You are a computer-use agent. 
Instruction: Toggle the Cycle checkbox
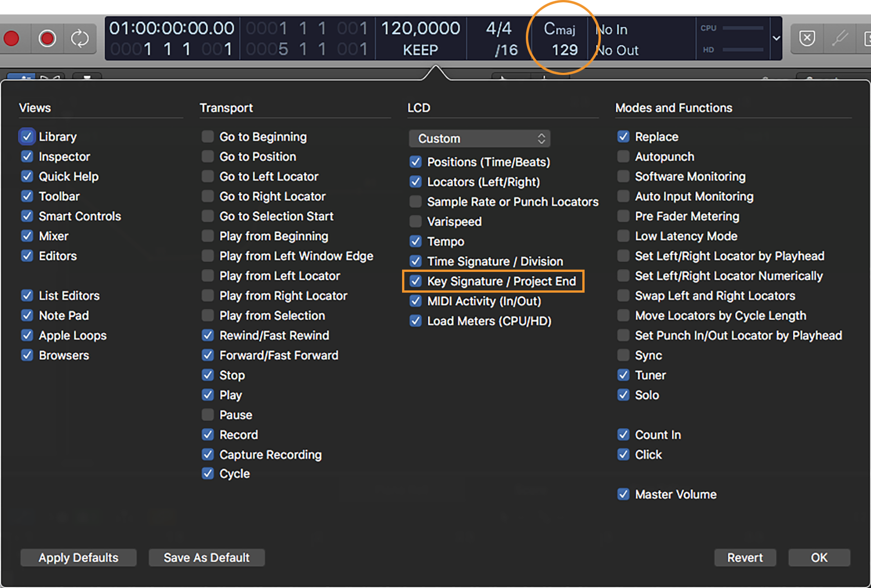click(208, 473)
